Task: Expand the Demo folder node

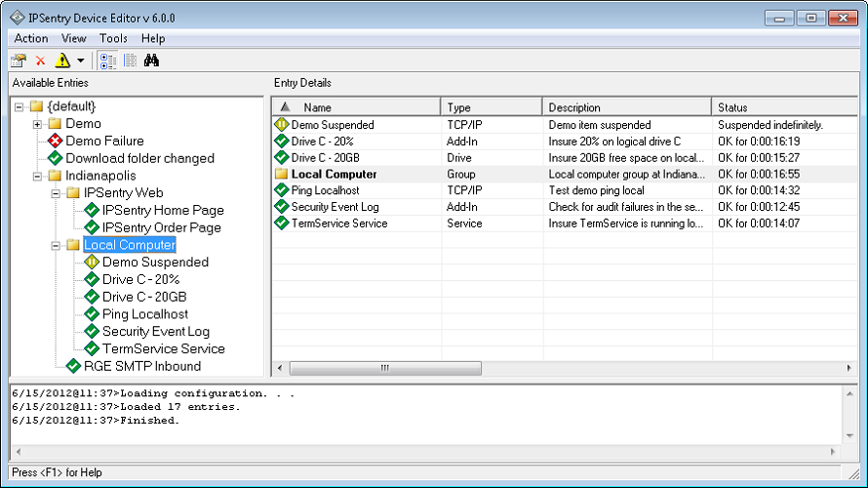Action: click(38, 124)
